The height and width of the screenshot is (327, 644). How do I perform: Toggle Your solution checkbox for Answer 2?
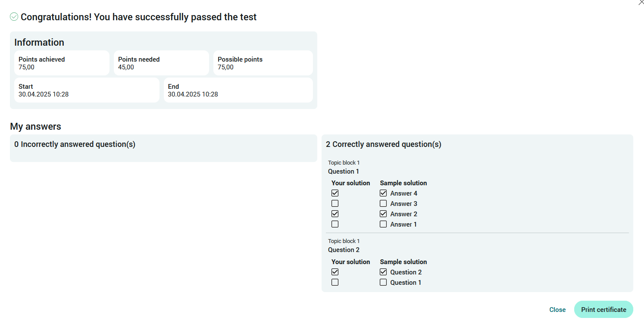335,214
